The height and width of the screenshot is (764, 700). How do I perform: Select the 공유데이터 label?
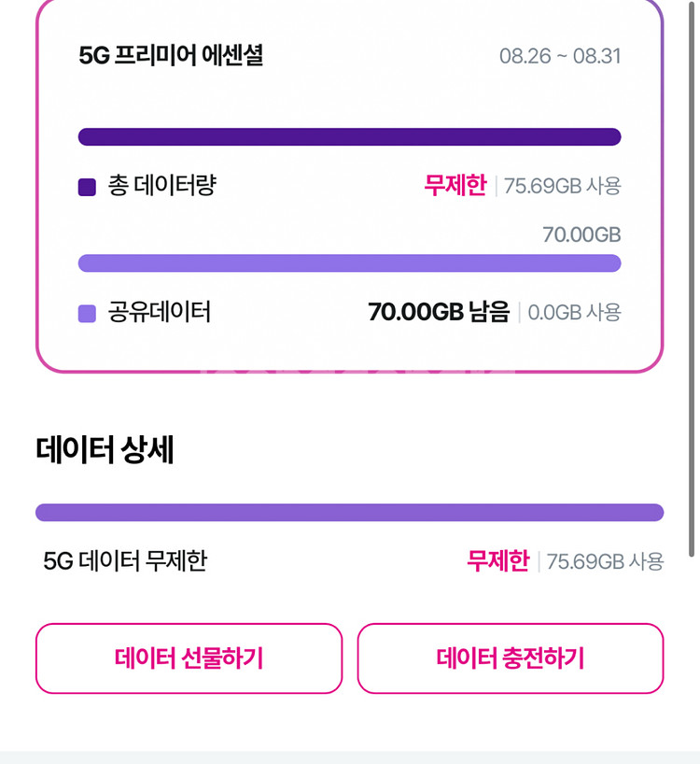click(159, 312)
